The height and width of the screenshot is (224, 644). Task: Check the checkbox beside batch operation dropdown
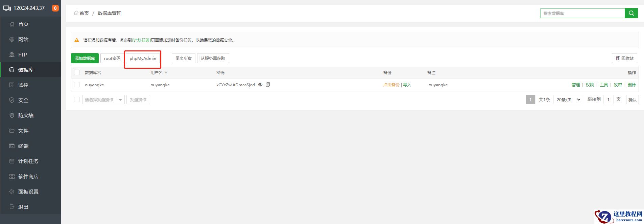click(x=77, y=99)
